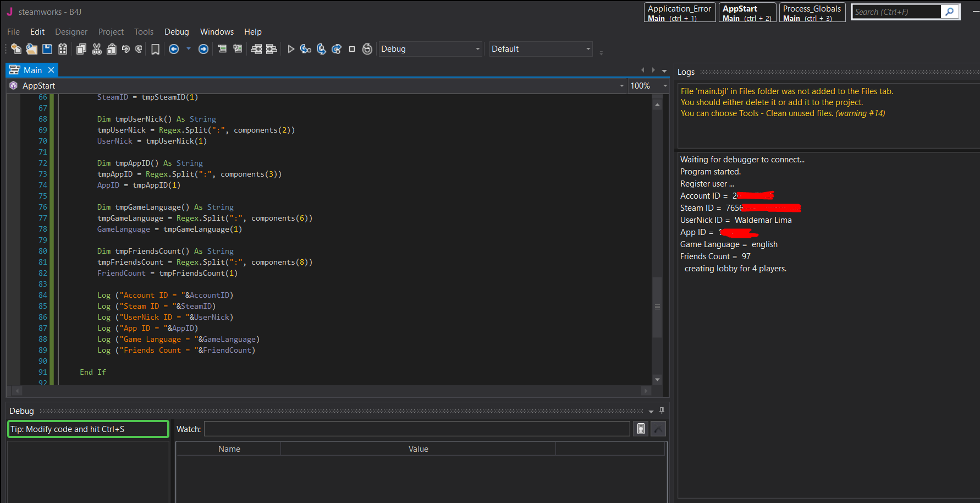
Task: Click the disabled up arrow button beside Watch
Action: (x=658, y=429)
